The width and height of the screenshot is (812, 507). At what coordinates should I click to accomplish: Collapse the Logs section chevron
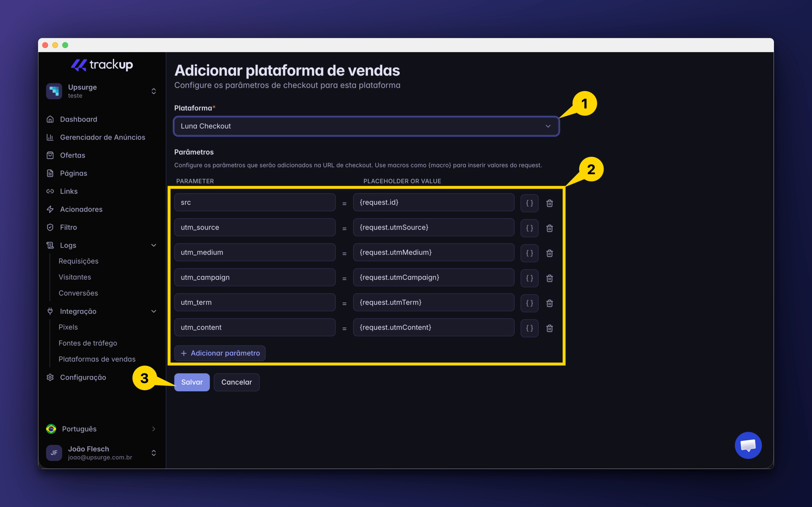(154, 245)
